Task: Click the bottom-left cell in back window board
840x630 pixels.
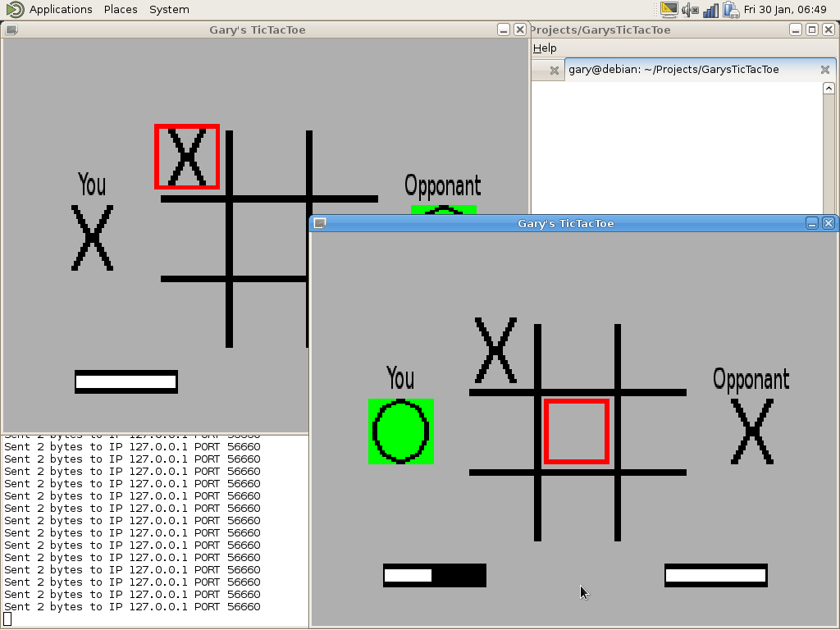Action: tap(193, 315)
